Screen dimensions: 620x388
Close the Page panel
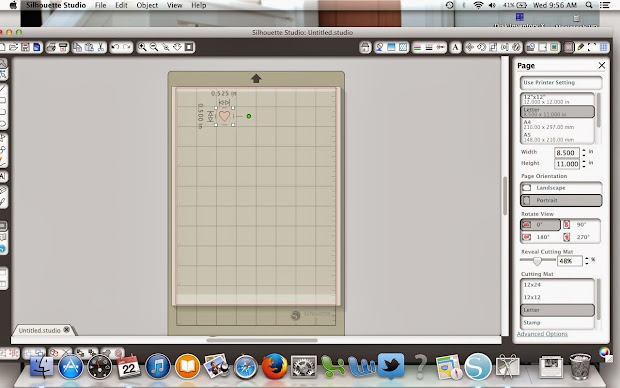click(x=601, y=65)
